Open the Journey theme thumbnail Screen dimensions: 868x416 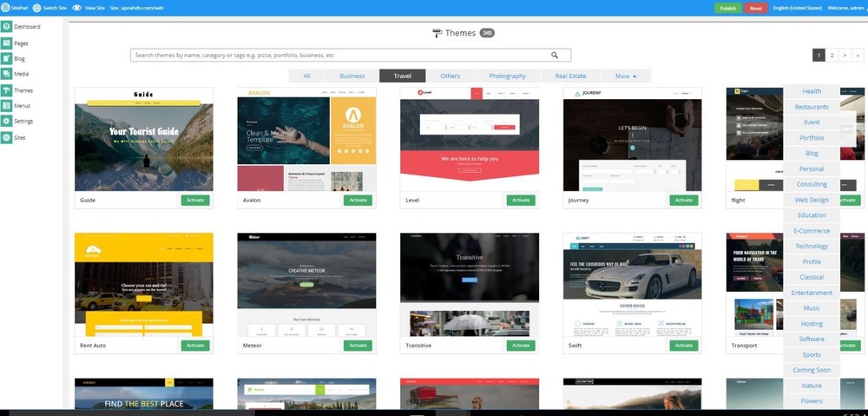coord(632,139)
